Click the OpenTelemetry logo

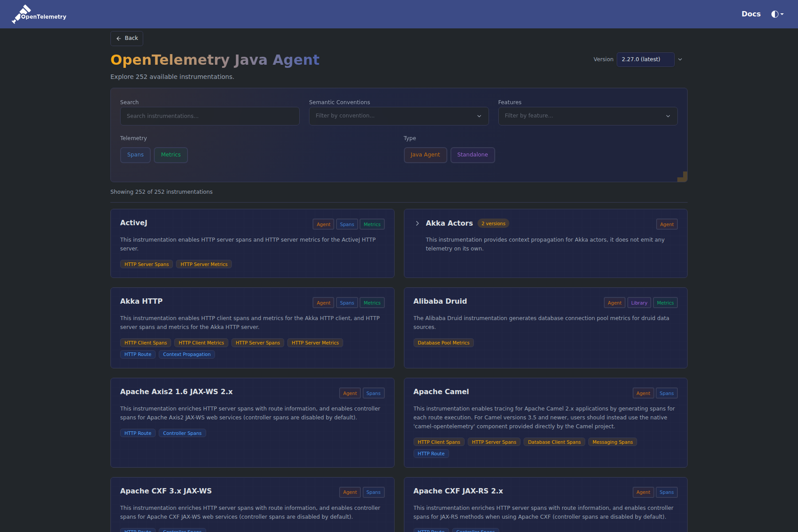(x=39, y=14)
